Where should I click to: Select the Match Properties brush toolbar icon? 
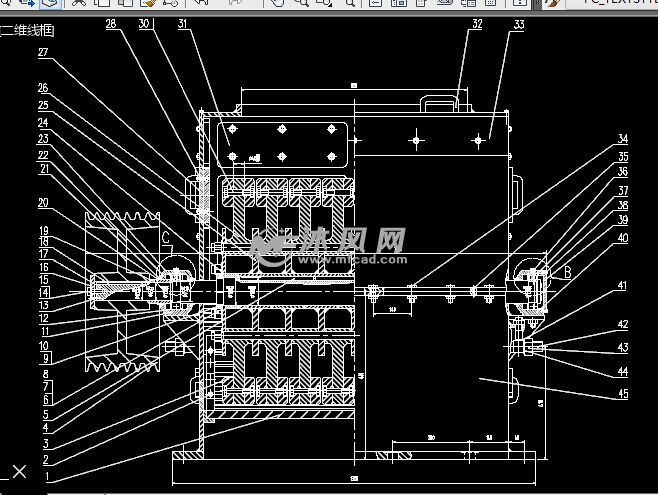click(x=147, y=3)
